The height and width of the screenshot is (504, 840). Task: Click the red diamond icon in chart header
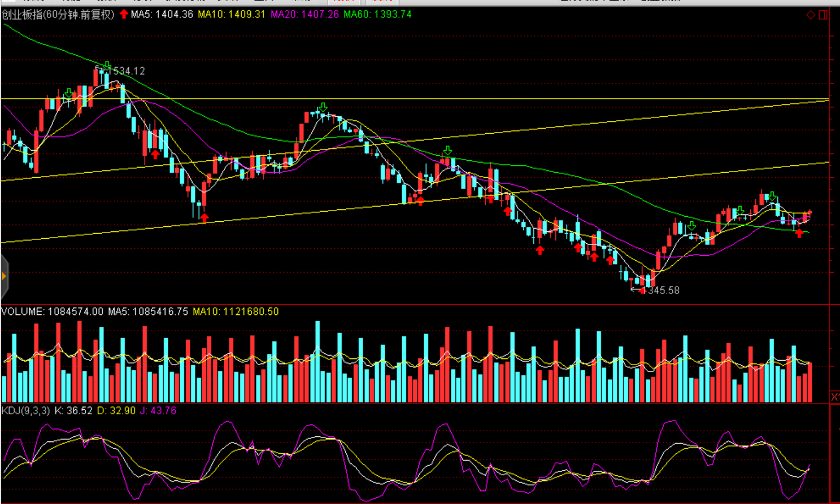(x=811, y=15)
